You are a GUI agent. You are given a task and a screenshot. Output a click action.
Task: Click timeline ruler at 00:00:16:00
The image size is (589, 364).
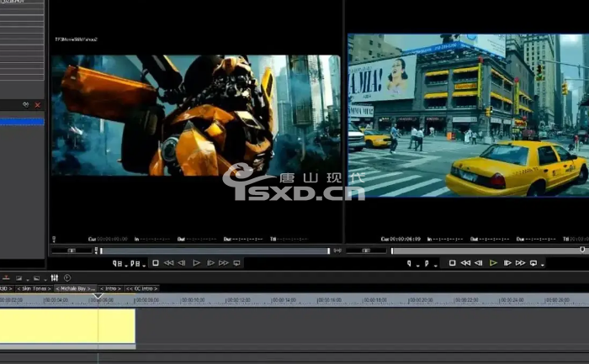click(x=329, y=300)
